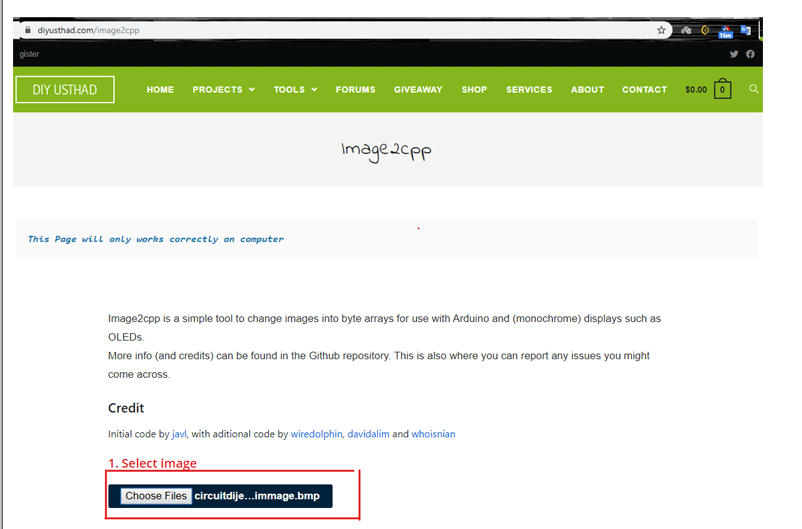
Task: Click the DIY USTHAD logo
Action: coord(65,90)
